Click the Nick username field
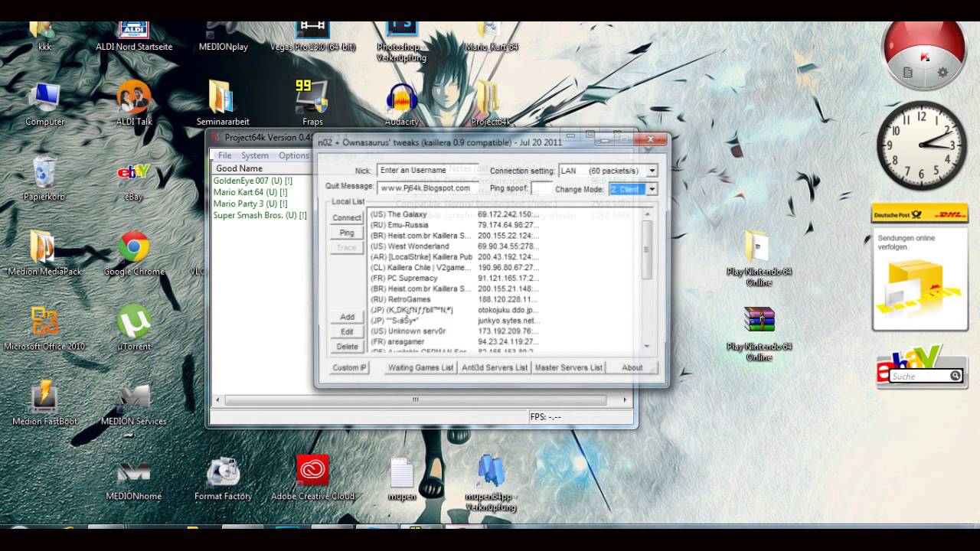980x551 pixels. tap(428, 170)
